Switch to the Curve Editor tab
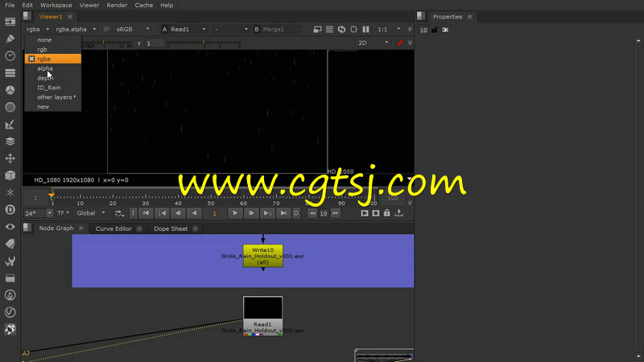The image size is (644, 362). 114,228
